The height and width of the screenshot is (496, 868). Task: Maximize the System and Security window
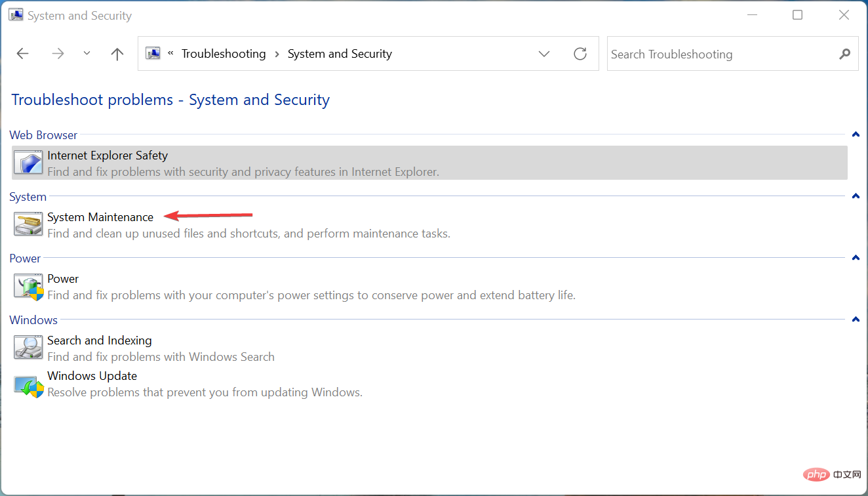pos(797,15)
